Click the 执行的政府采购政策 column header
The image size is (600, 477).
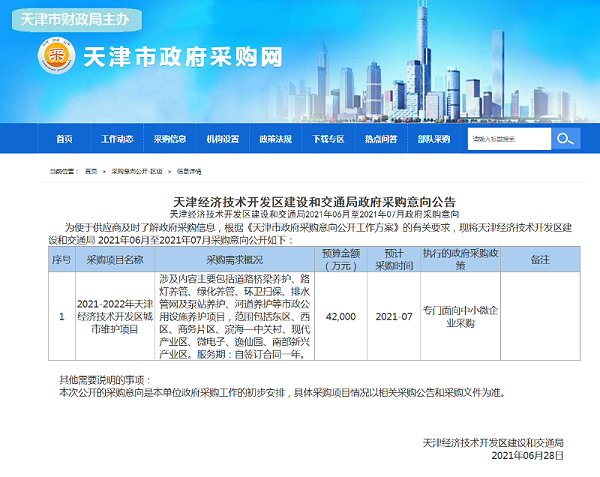coord(460,260)
